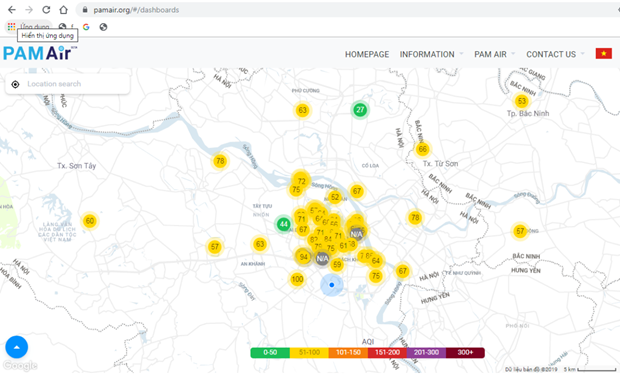Image resolution: width=620 pixels, height=374 pixels.
Task: Click the 53 marker near Tp. Bắc Ninh
Action: [522, 101]
